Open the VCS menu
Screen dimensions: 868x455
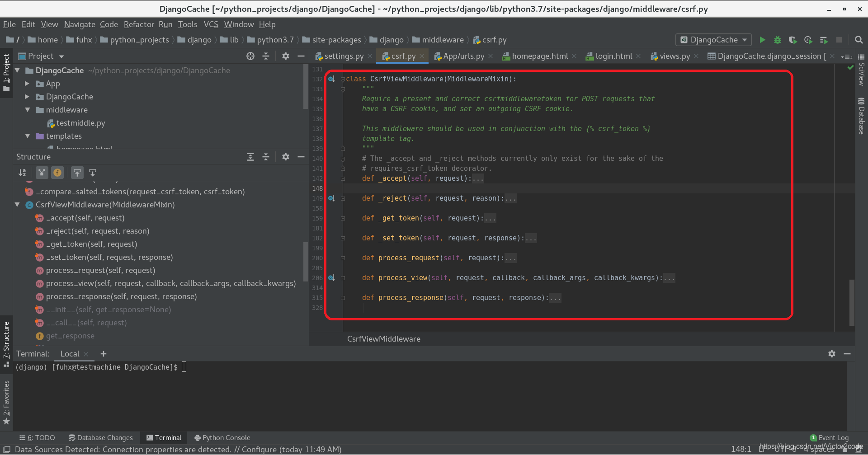click(211, 24)
